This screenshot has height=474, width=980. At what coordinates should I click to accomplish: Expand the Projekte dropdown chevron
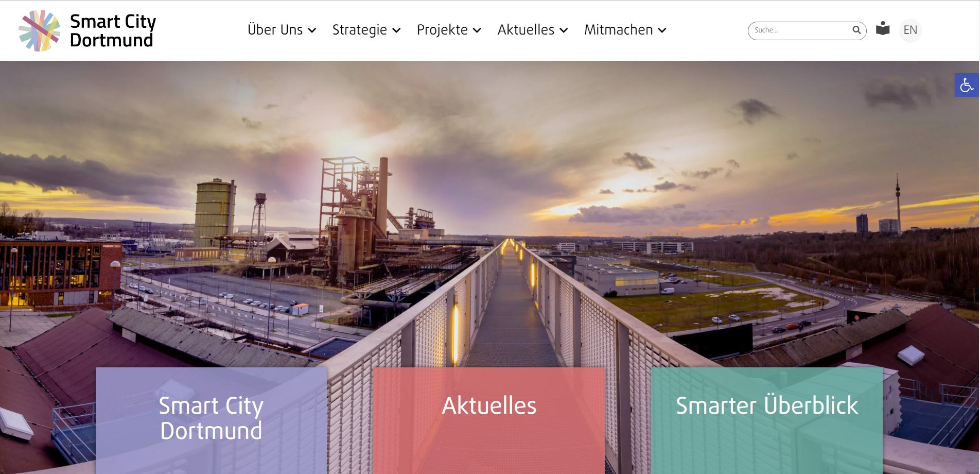pyautogui.click(x=477, y=30)
